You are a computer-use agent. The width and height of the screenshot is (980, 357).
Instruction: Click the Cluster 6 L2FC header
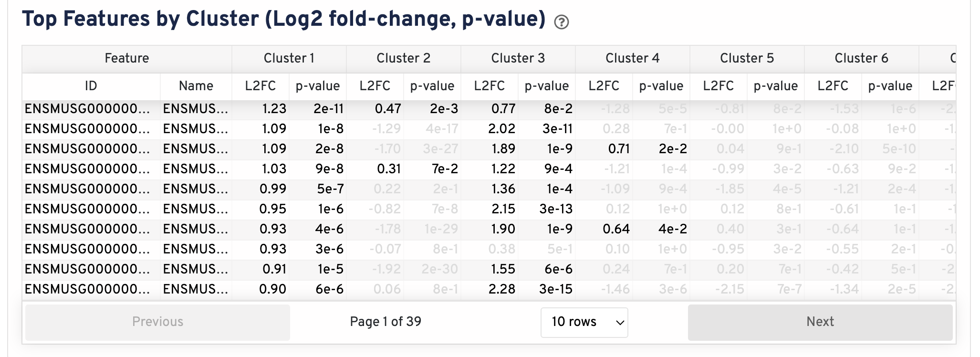[x=833, y=86]
